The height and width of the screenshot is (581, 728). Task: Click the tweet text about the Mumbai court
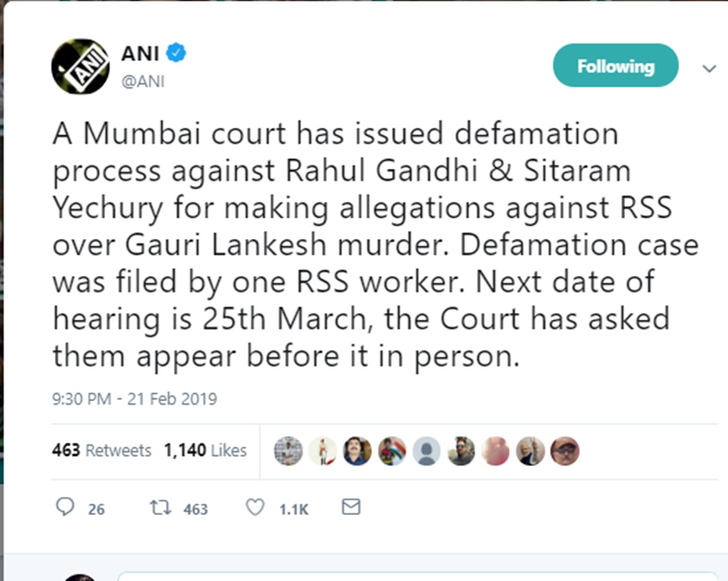[x=368, y=245]
